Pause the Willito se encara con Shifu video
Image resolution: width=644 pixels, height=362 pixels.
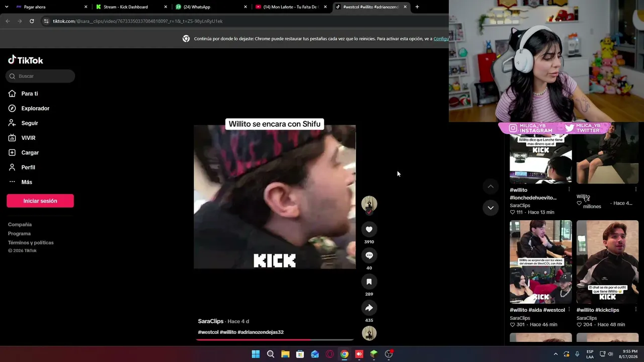coord(275,197)
